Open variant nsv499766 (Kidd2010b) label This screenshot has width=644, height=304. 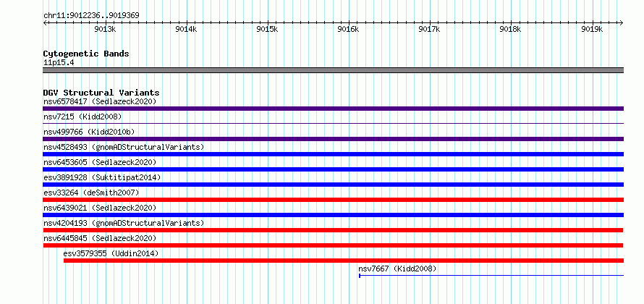(89, 132)
